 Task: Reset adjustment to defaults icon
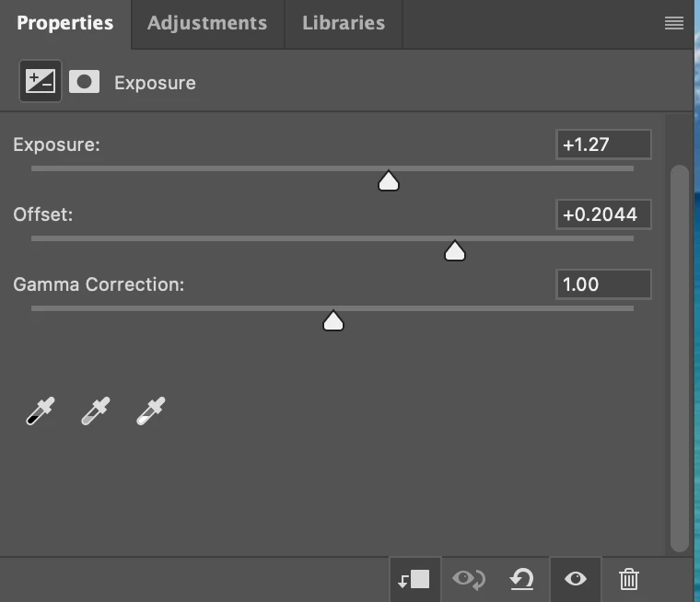click(522, 579)
